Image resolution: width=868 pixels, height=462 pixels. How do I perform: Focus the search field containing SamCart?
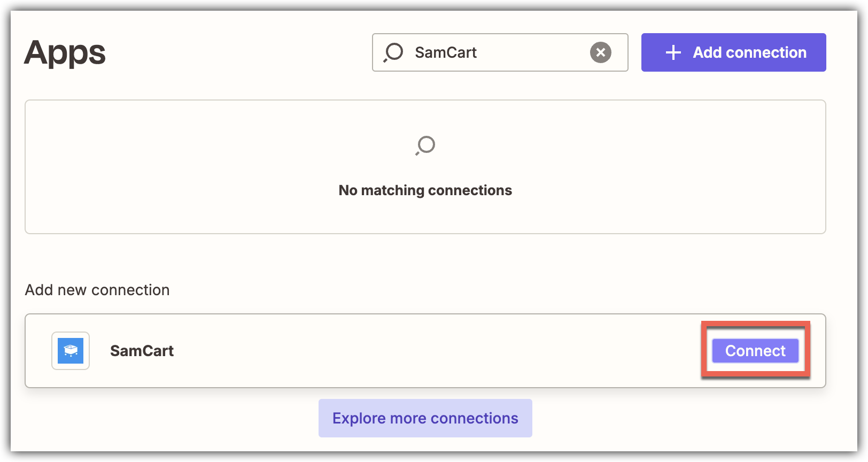(x=500, y=52)
